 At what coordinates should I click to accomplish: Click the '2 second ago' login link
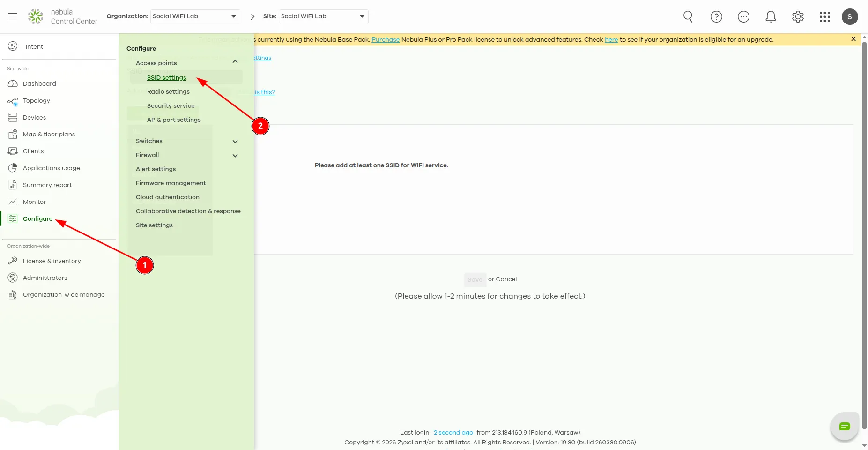click(x=453, y=432)
